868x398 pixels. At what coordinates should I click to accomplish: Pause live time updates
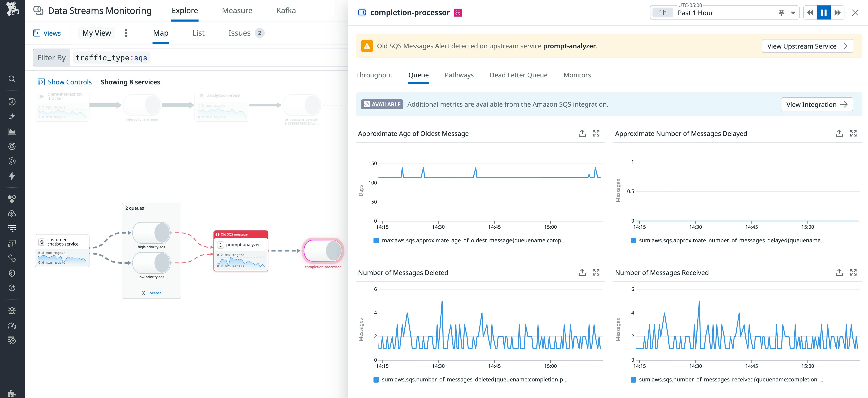click(824, 13)
